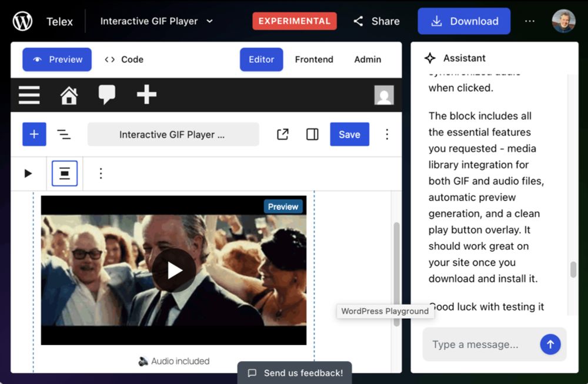This screenshot has height=384, width=588.
Task: Open the three-dot more menu in header
Action: click(x=530, y=21)
